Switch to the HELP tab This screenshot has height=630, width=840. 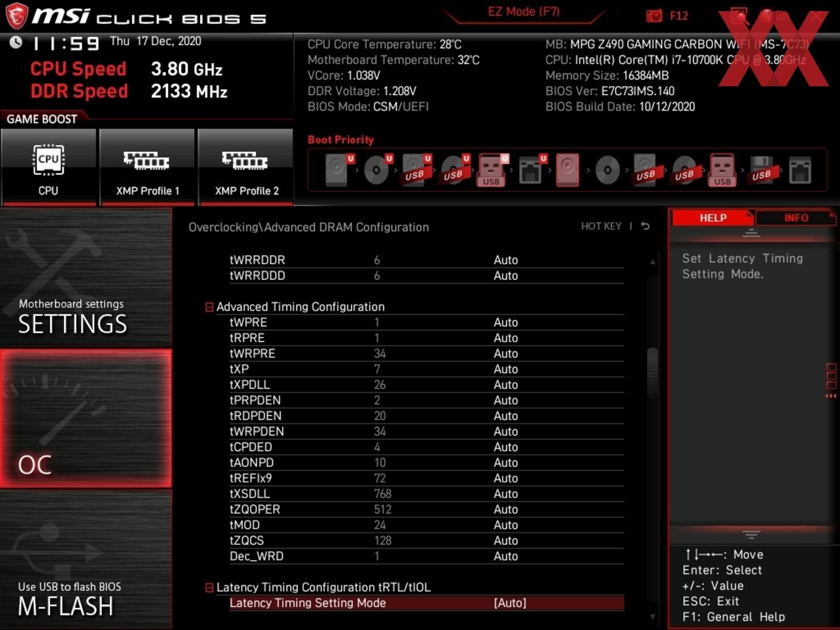pos(713,217)
